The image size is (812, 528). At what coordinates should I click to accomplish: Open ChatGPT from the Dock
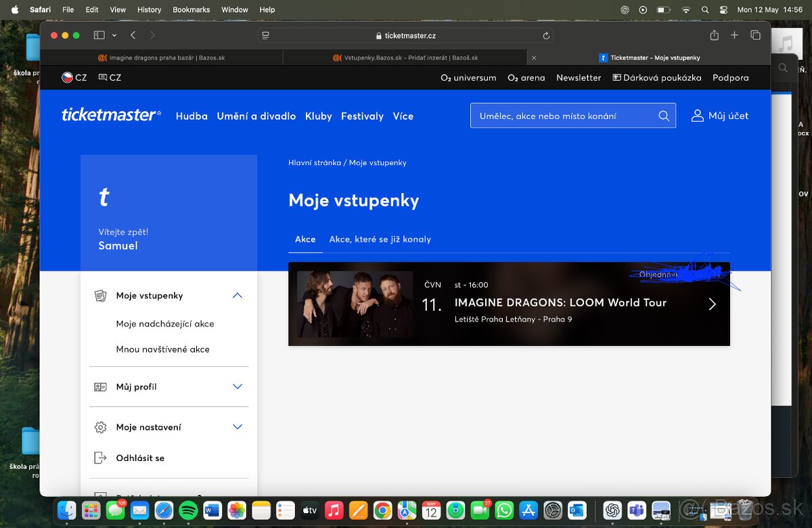[x=612, y=510]
